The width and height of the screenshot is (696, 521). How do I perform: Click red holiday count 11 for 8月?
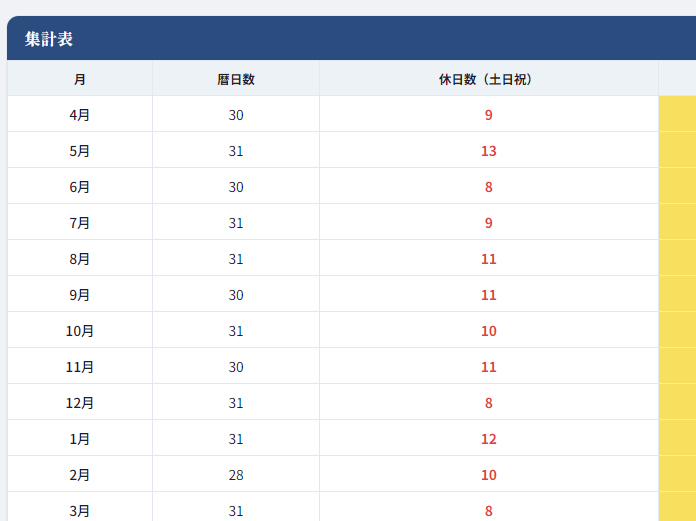[x=489, y=259]
